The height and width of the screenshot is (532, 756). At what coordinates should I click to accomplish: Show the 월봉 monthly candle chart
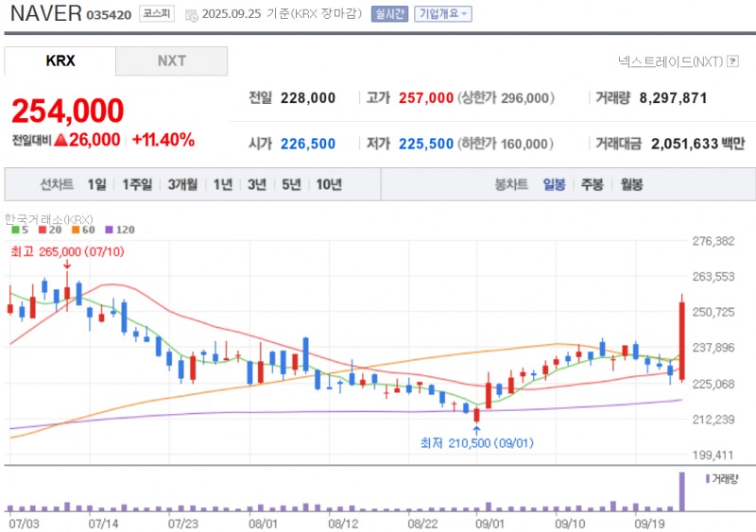coord(631,184)
